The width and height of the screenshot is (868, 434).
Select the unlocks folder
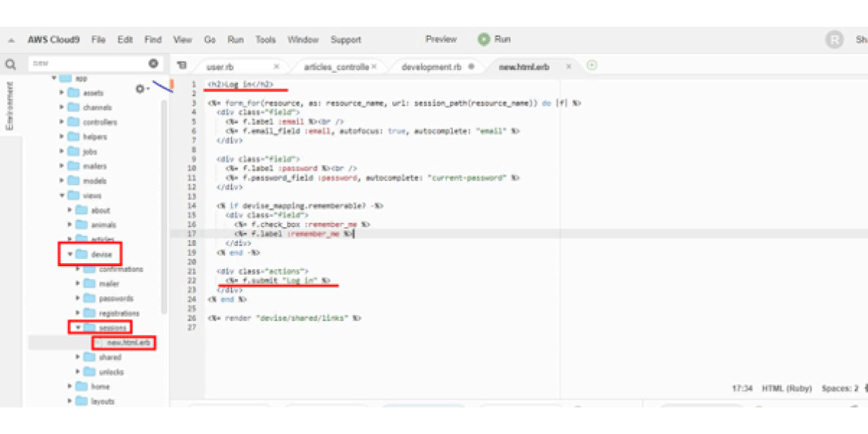coord(111,372)
